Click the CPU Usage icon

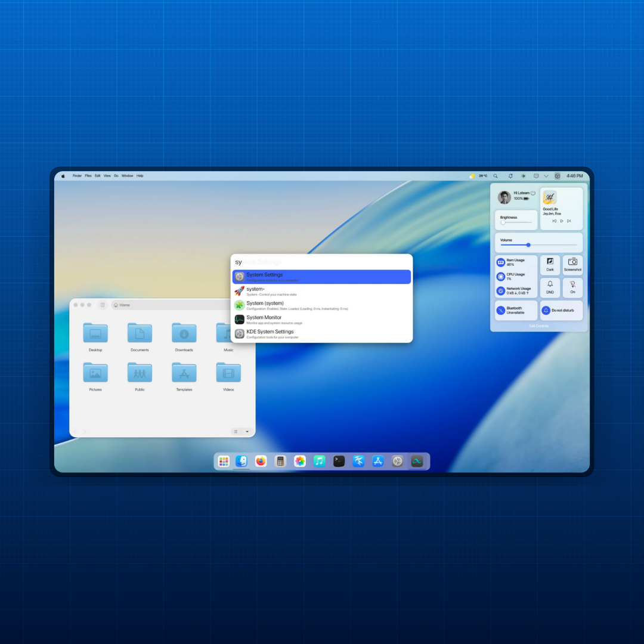[501, 277]
